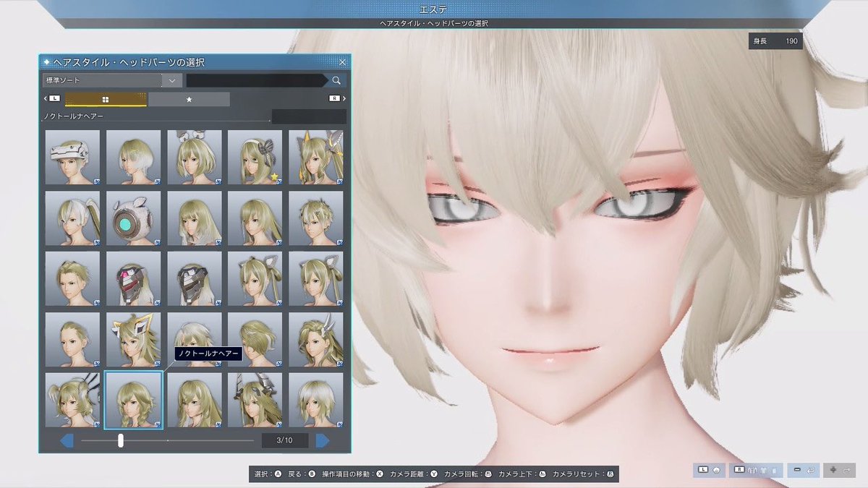The height and width of the screenshot is (488, 868).
Task: Close the hairstyle selection panel
Action: pyautogui.click(x=343, y=62)
